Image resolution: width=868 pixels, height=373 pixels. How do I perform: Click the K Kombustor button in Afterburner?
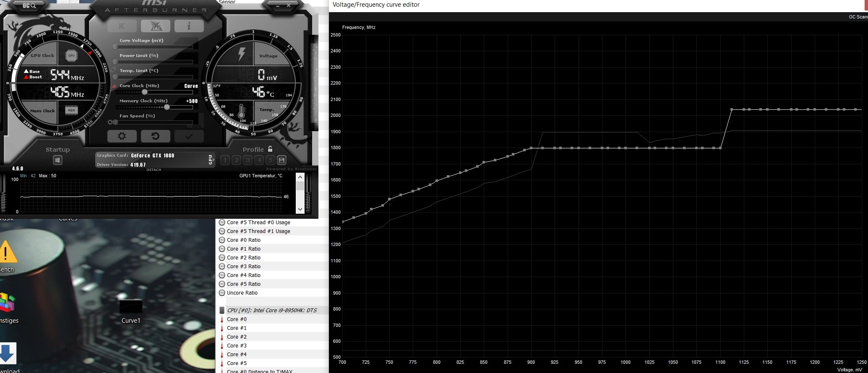pos(122,26)
